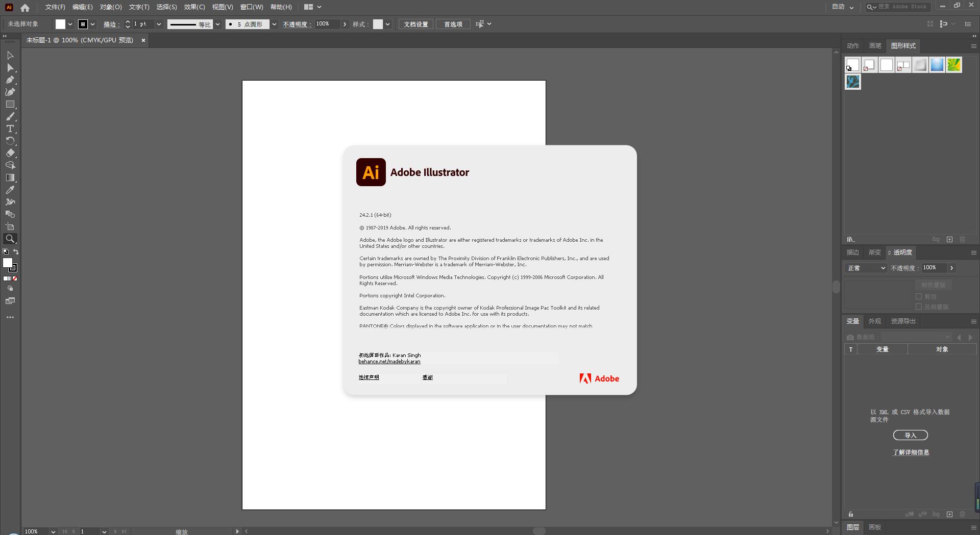The width and height of the screenshot is (980, 535).
Task: Switch to the 外观 appearance tab
Action: pos(875,321)
